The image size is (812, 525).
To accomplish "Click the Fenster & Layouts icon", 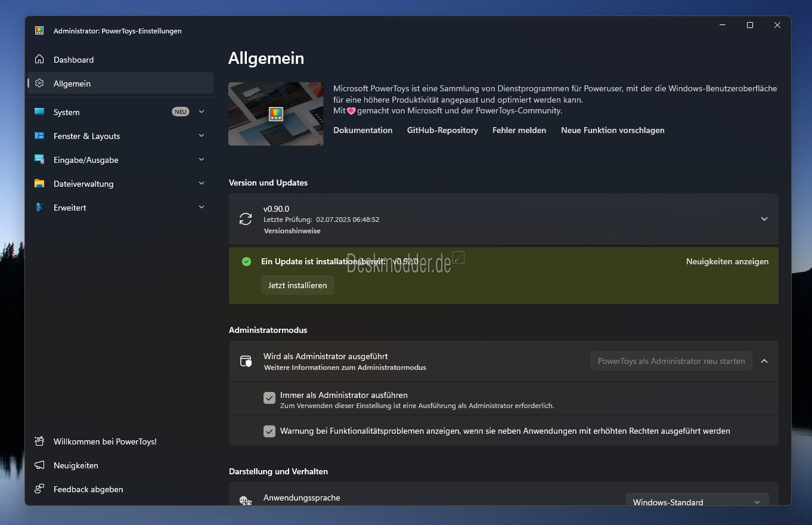I will click(39, 135).
